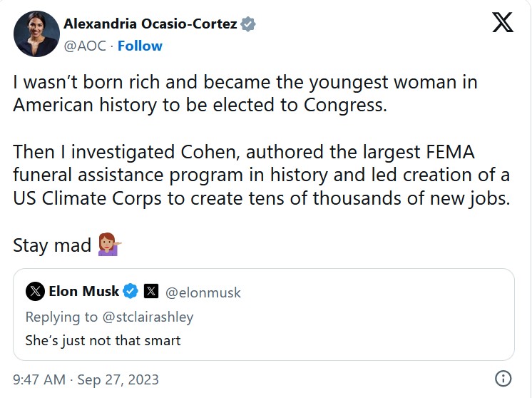The image size is (532, 398).
Task: Click the black X affiliation badge
Action: tap(151, 291)
